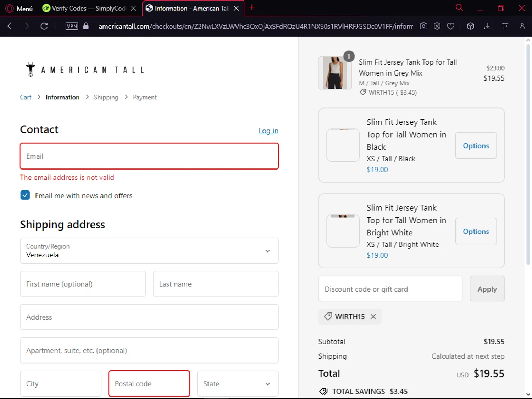Screen dimensions: 532x399
Task: Open extensions cube icon
Action: click(x=471, y=26)
